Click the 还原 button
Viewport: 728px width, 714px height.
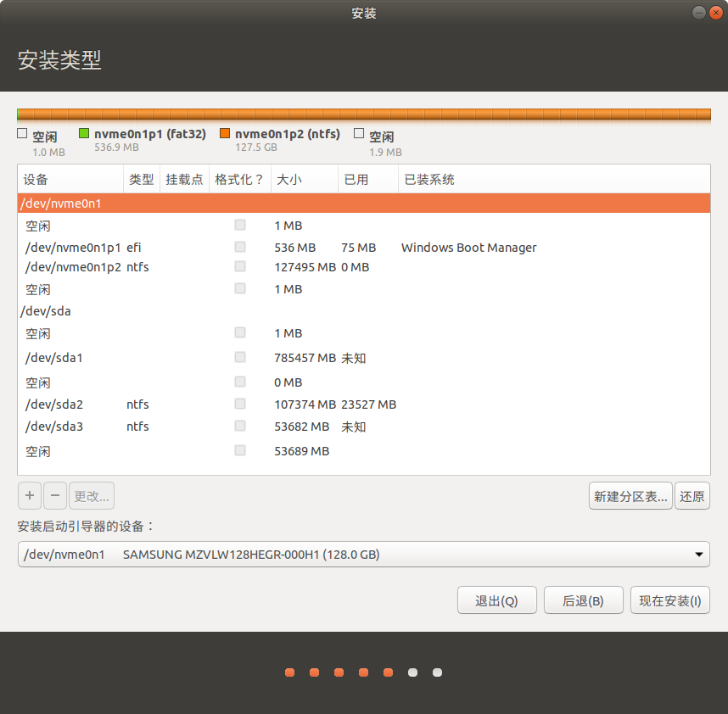(692, 496)
